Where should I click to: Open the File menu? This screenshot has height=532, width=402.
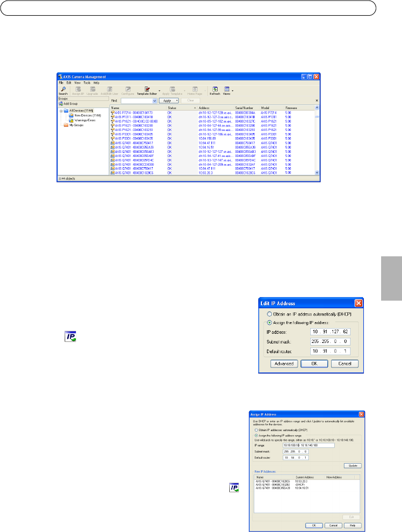click(x=61, y=83)
